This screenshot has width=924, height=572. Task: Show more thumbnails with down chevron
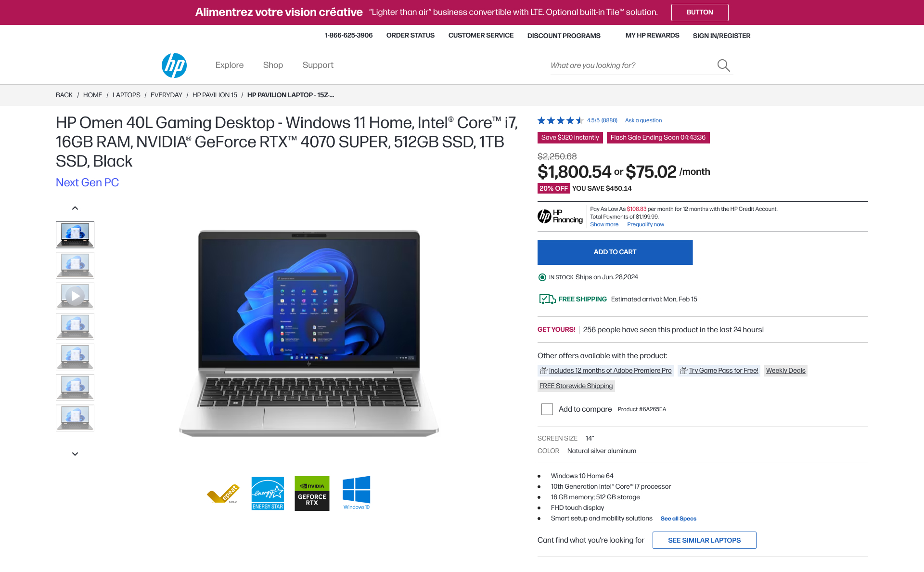coord(75,454)
